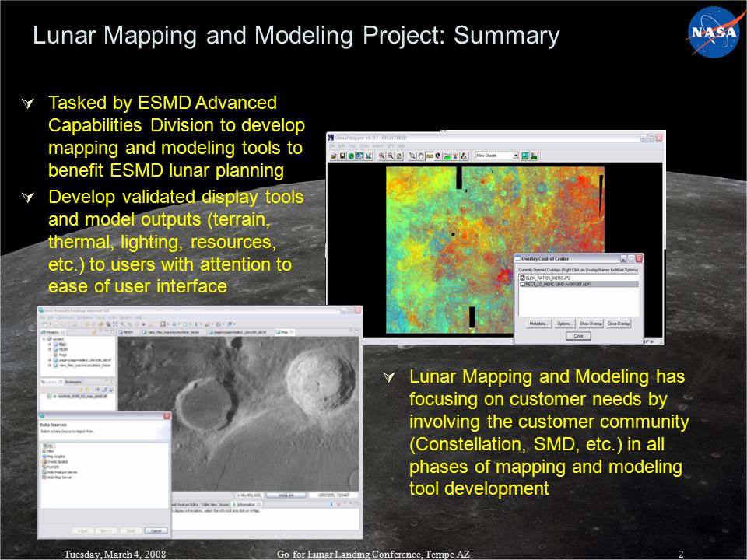The image size is (747, 560).
Task: Click the Files data source icon
Action: point(44,451)
